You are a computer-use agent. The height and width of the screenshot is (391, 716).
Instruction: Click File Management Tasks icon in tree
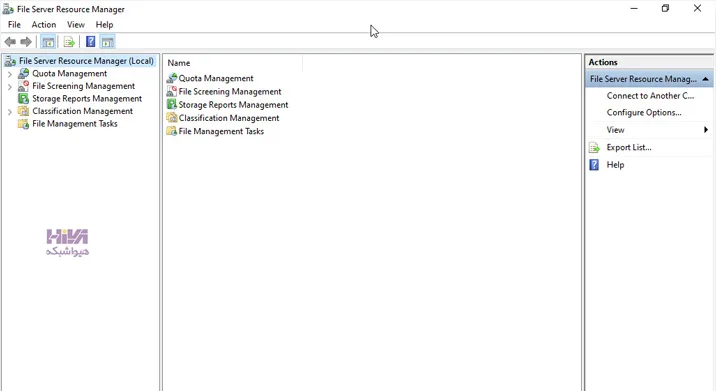23,124
